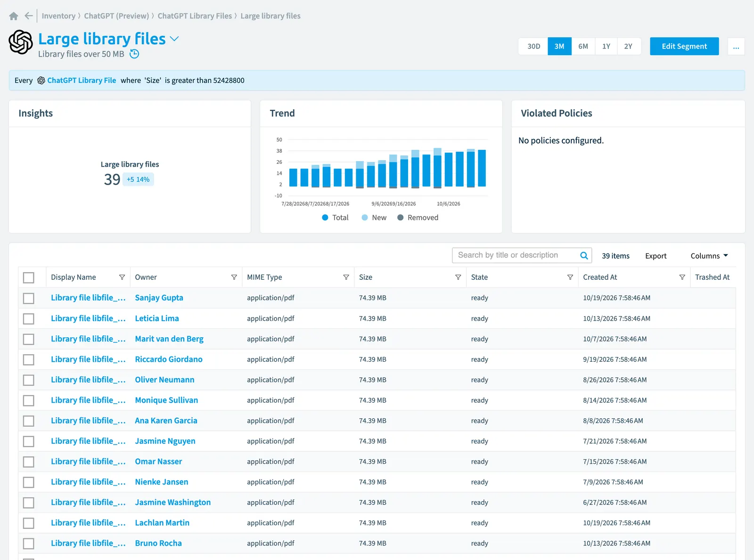Open the library file in Jasmine Nguyen's row

click(x=88, y=441)
